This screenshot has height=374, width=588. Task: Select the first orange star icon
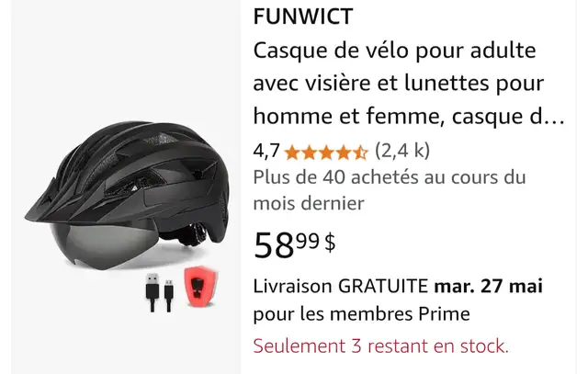pos(292,153)
